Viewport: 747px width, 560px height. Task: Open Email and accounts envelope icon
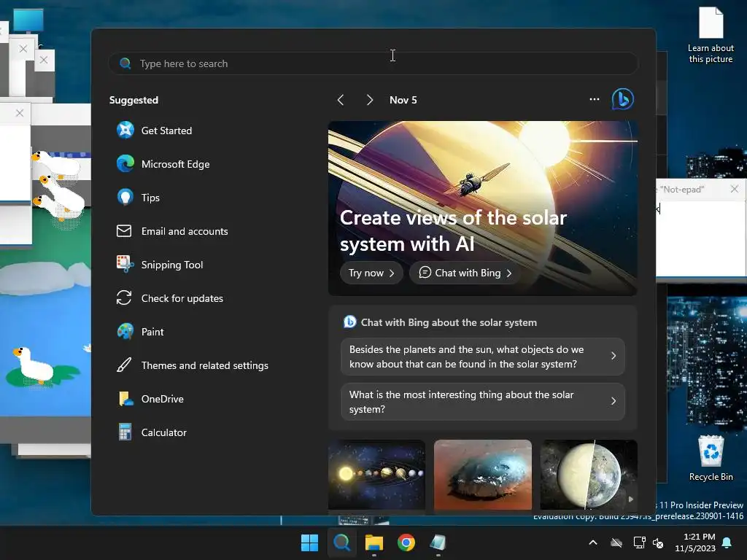[124, 231]
